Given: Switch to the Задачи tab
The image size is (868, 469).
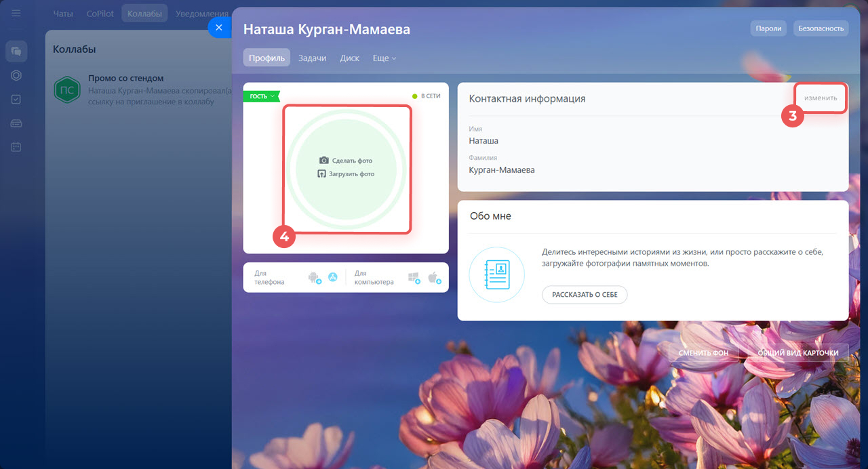Looking at the screenshot, I should (x=313, y=58).
